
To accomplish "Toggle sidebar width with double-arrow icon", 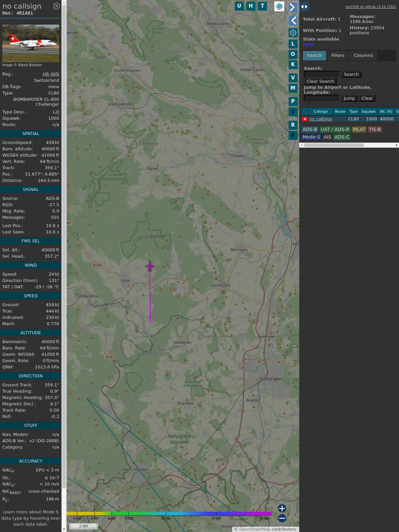I will (304, 7).
